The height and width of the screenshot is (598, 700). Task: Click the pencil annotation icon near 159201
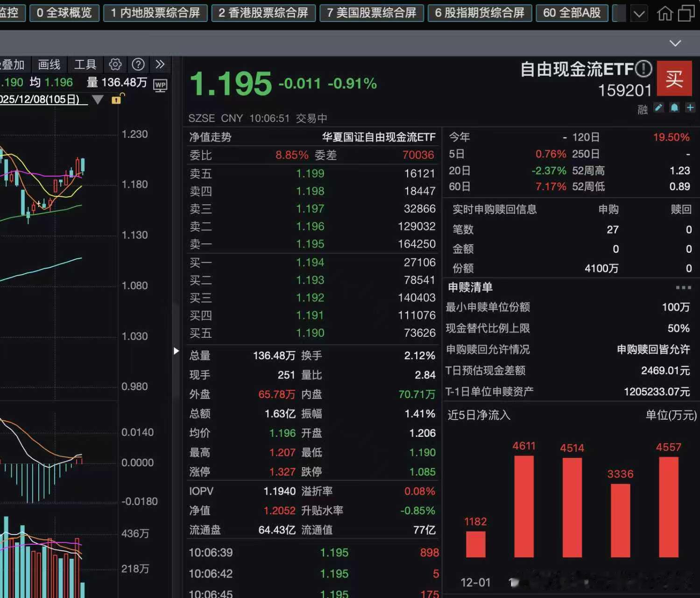click(x=658, y=108)
